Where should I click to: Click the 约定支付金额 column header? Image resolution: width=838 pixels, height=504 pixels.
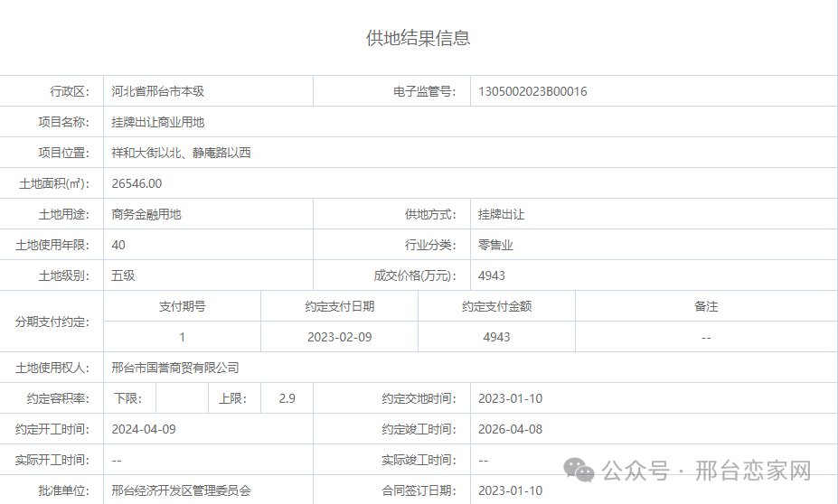pyautogui.click(x=496, y=306)
